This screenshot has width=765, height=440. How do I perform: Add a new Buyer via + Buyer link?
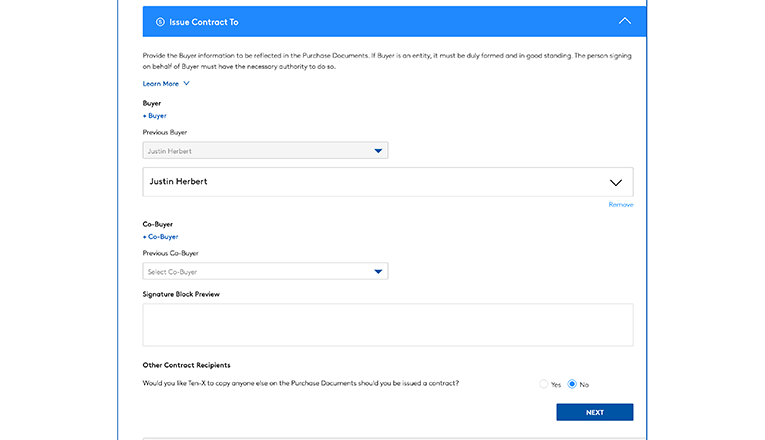(x=155, y=116)
